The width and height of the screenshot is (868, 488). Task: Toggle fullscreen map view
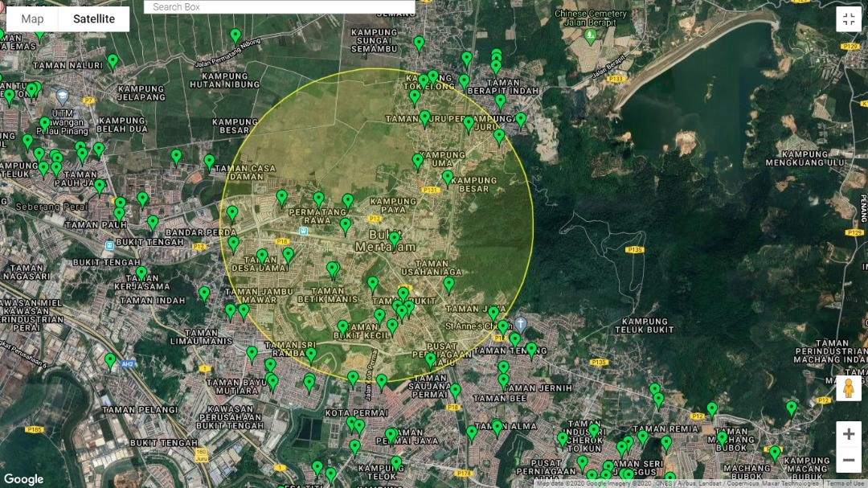coord(848,19)
